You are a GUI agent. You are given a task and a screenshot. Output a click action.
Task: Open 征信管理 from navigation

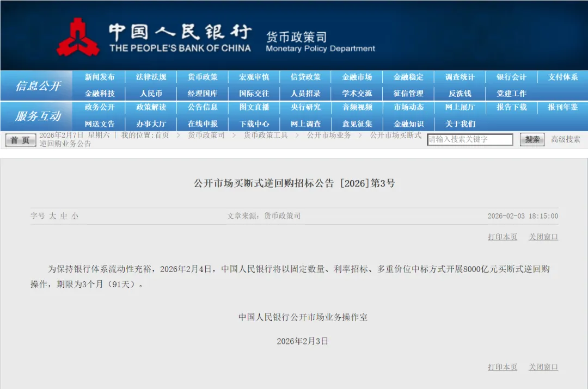tap(408, 94)
